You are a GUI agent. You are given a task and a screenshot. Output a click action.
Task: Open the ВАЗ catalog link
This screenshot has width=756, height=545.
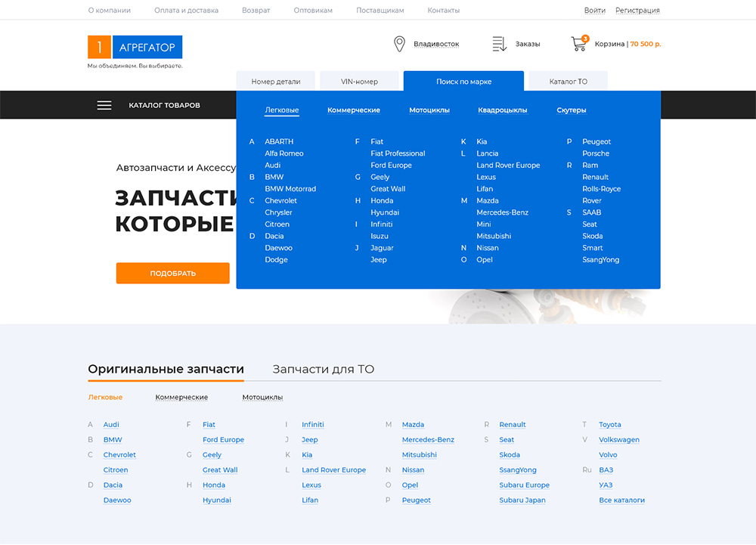606,470
